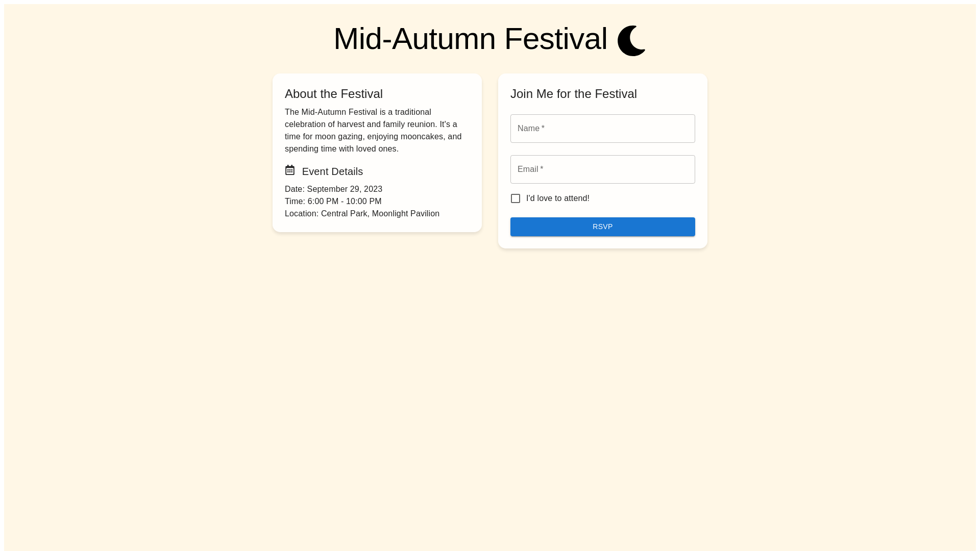The height and width of the screenshot is (551, 980).
Task: Focus the Name input field
Action: click(602, 129)
